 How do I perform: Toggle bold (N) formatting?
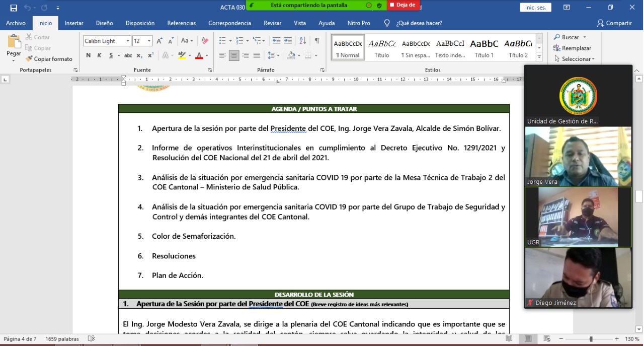(x=89, y=55)
